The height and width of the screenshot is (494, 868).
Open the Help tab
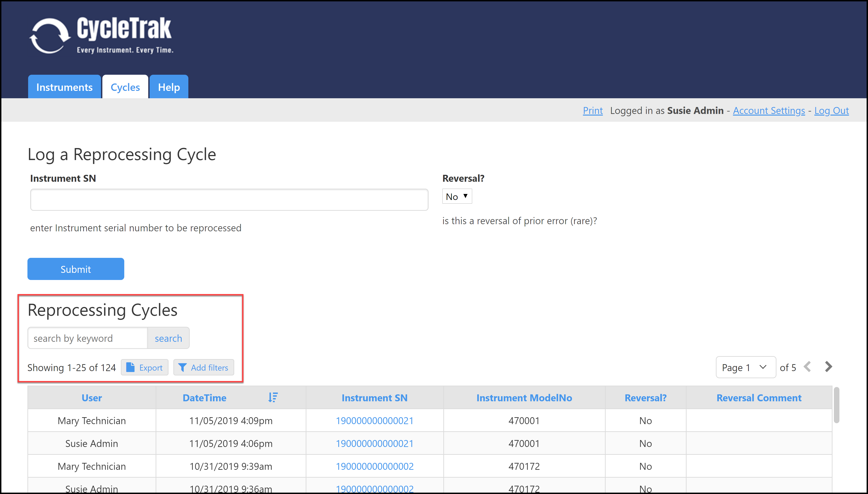coord(169,87)
